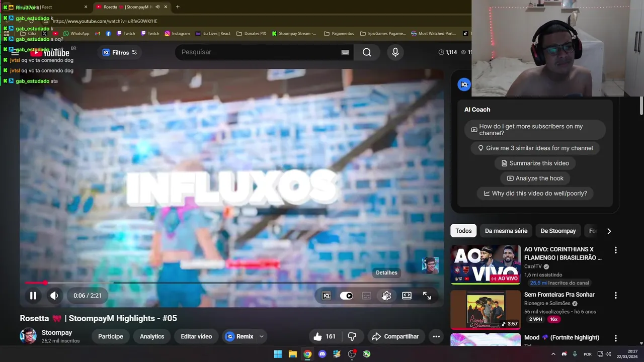Switch to the Rosetta StoompayM browser tab
This screenshot has height=362, width=644.
point(132,7)
